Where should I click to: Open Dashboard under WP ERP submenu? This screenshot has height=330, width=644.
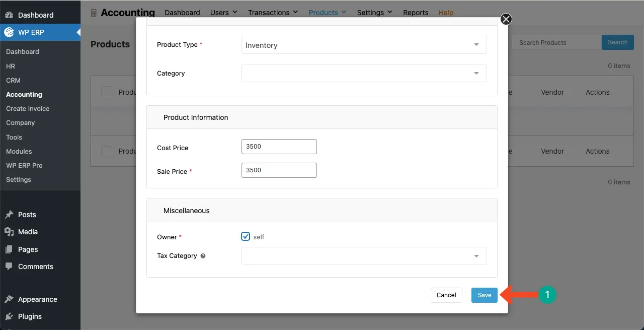click(23, 51)
